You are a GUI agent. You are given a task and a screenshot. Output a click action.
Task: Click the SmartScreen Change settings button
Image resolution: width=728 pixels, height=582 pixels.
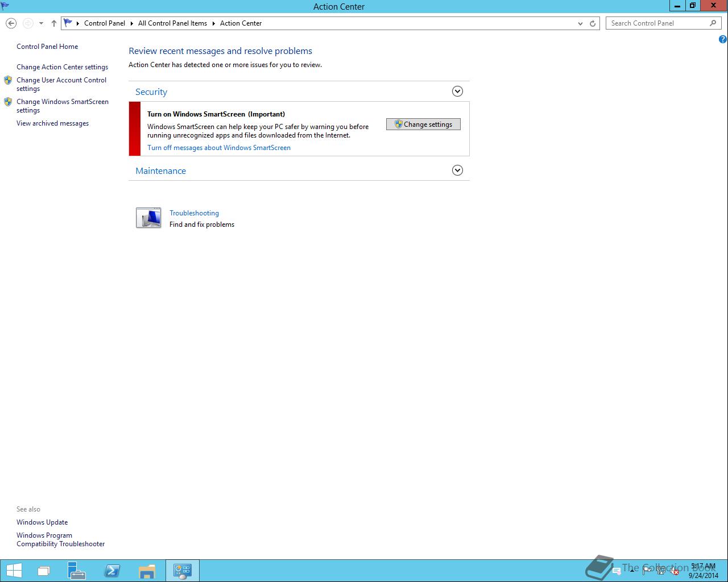click(x=423, y=124)
